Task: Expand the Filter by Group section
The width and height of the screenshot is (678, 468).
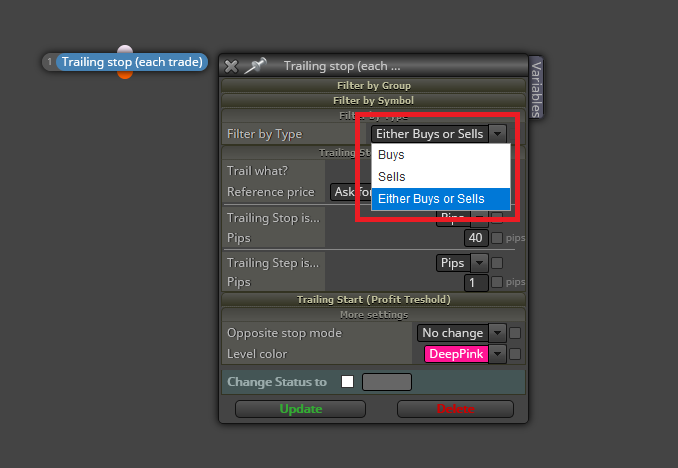Action: 374,85
